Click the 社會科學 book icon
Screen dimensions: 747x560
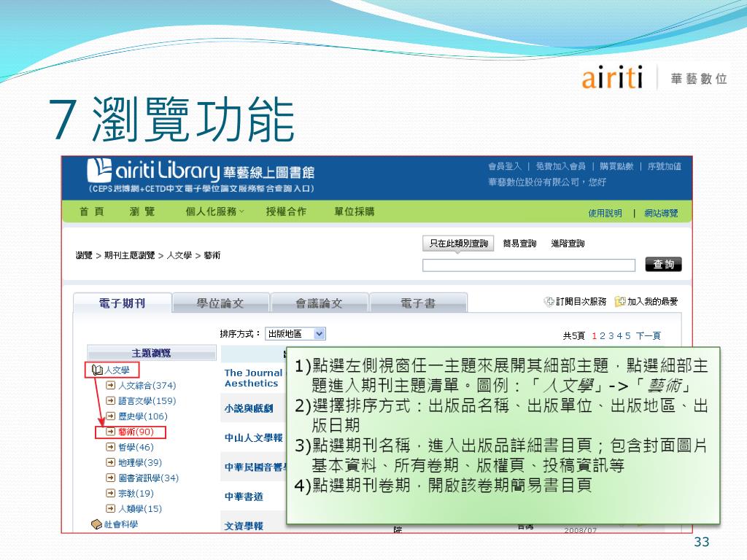point(96,524)
